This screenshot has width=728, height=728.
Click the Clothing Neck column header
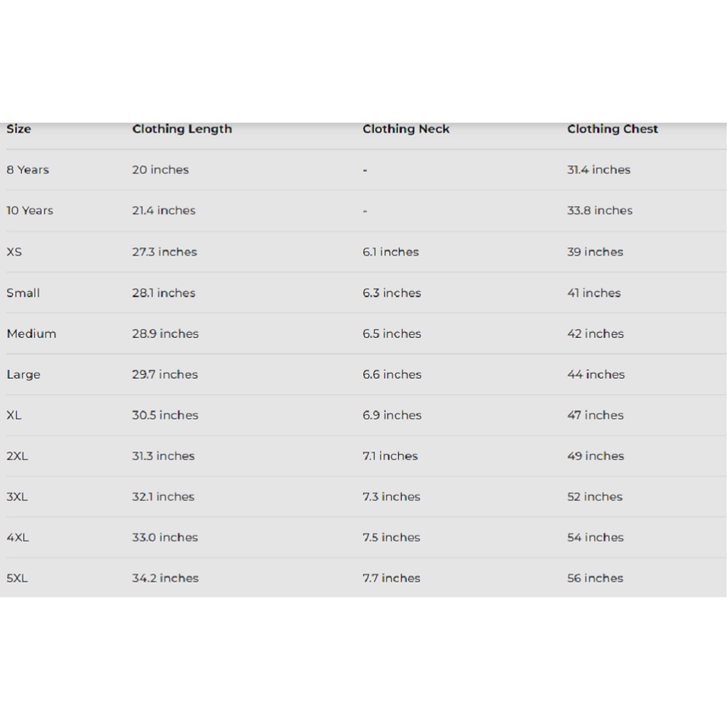point(406,129)
